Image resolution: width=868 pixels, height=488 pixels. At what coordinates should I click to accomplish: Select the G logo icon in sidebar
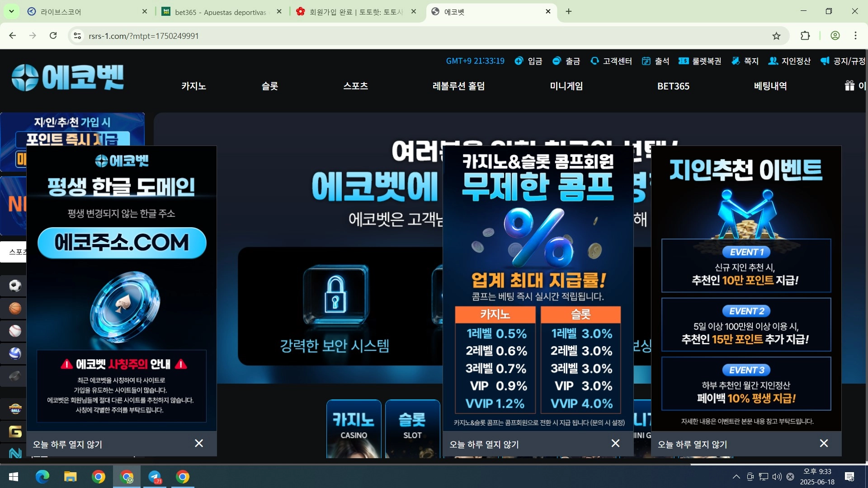[15, 432]
